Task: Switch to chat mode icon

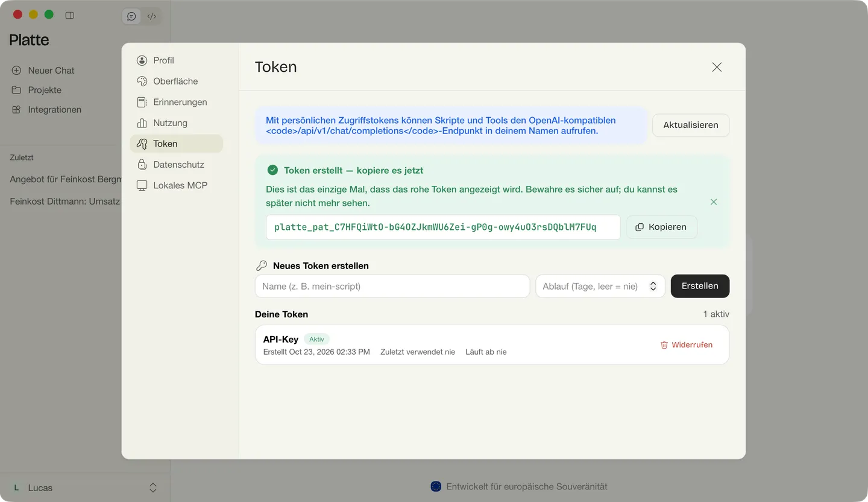Action: (131, 16)
